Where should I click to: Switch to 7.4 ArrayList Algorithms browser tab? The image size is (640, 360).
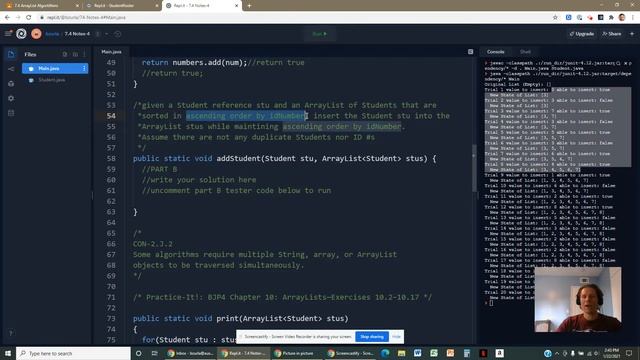41,6
